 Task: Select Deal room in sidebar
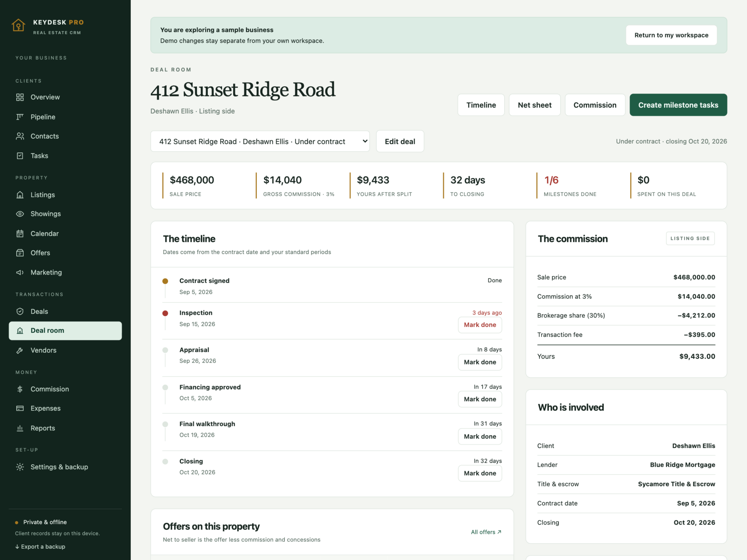coord(65,331)
